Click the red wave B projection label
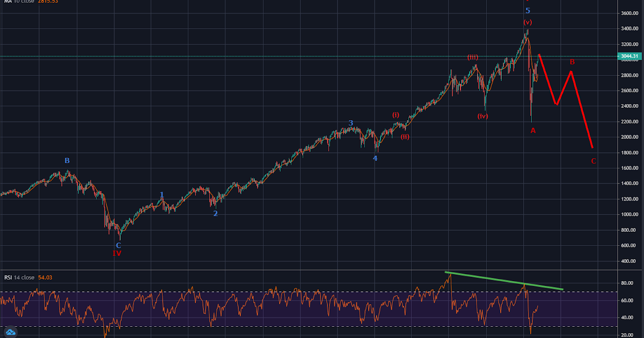The image size is (644, 338). coord(572,62)
